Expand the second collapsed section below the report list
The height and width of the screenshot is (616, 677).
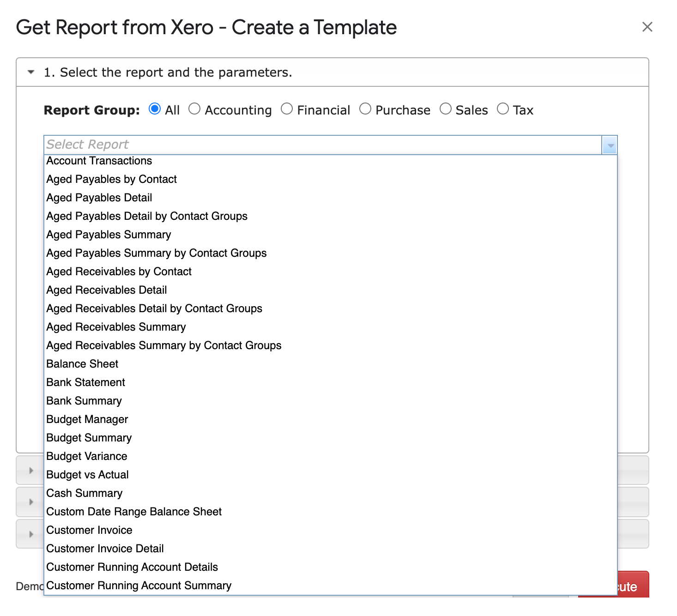pos(31,501)
